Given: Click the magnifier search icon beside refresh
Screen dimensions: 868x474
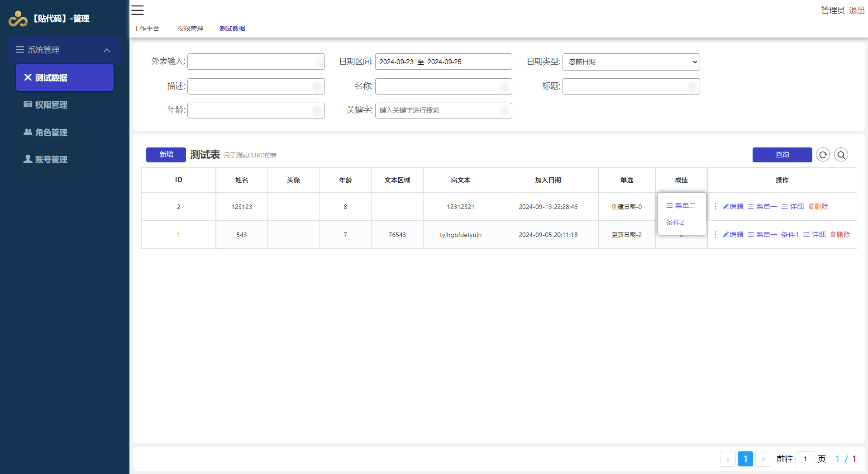Looking at the screenshot, I should [841, 155].
